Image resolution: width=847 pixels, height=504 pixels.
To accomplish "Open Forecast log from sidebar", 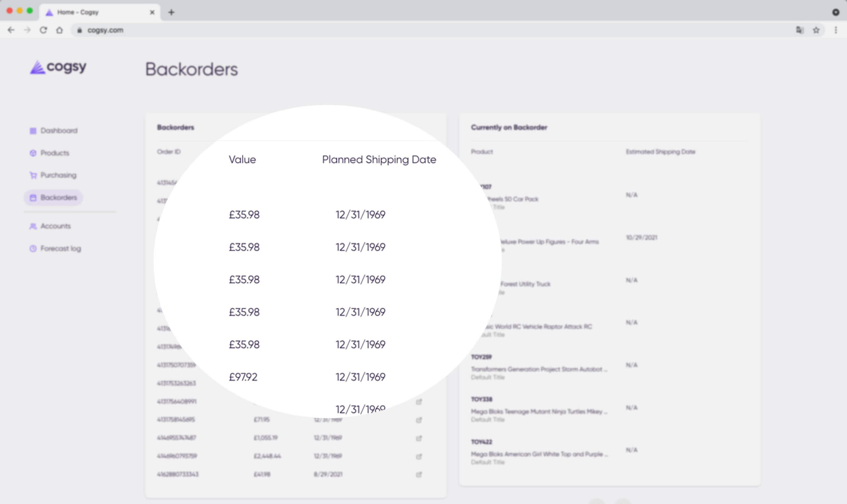I will 55,249.
